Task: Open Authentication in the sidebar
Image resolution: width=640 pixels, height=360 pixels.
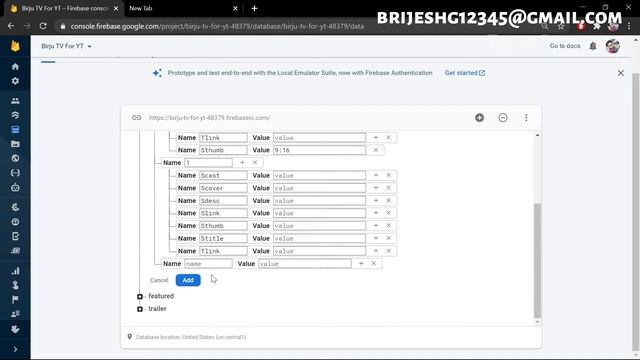Action: 15,101
